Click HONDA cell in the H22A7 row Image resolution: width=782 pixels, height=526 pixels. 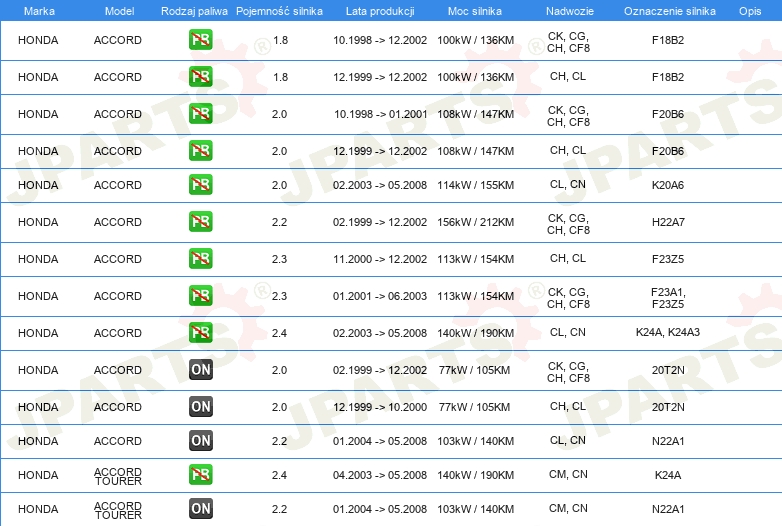38,222
